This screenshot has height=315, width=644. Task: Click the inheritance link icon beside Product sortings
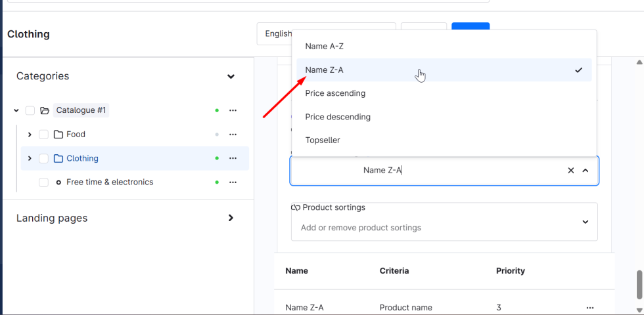(296, 207)
